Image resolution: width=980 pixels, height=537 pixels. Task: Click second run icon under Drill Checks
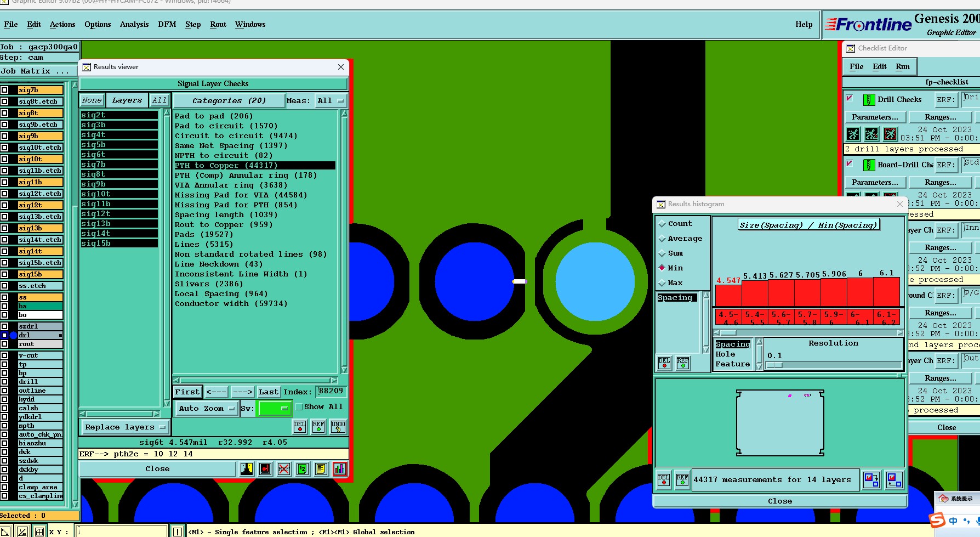pyautogui.click(x=871, y=134)
